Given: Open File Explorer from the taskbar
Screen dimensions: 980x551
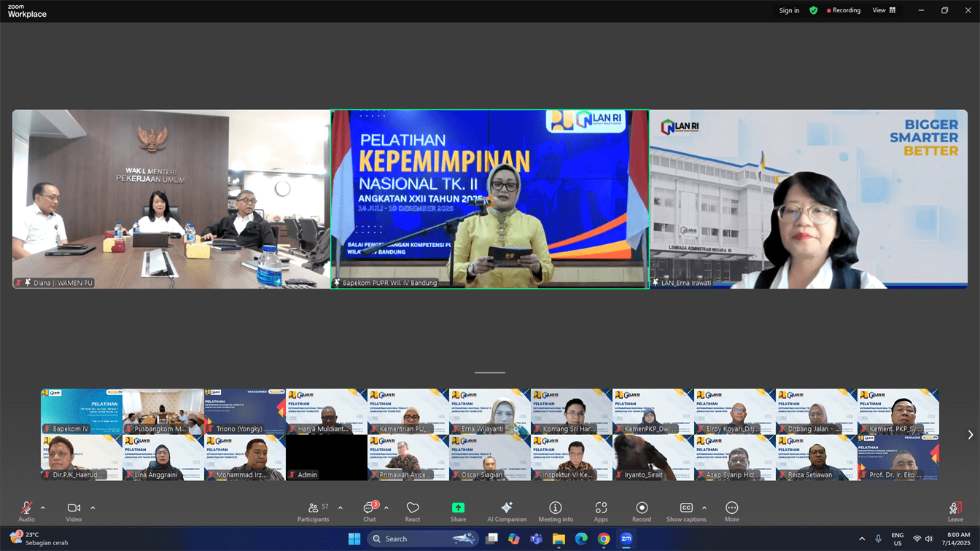Looking at the screenshot, I should pos(559,539).
